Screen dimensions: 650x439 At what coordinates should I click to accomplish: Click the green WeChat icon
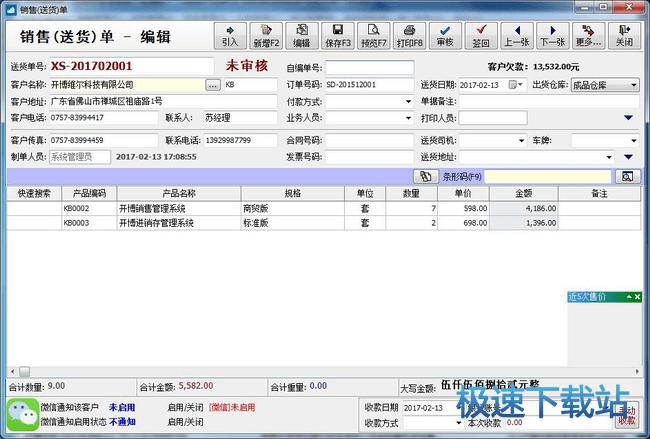pos(21,413)
